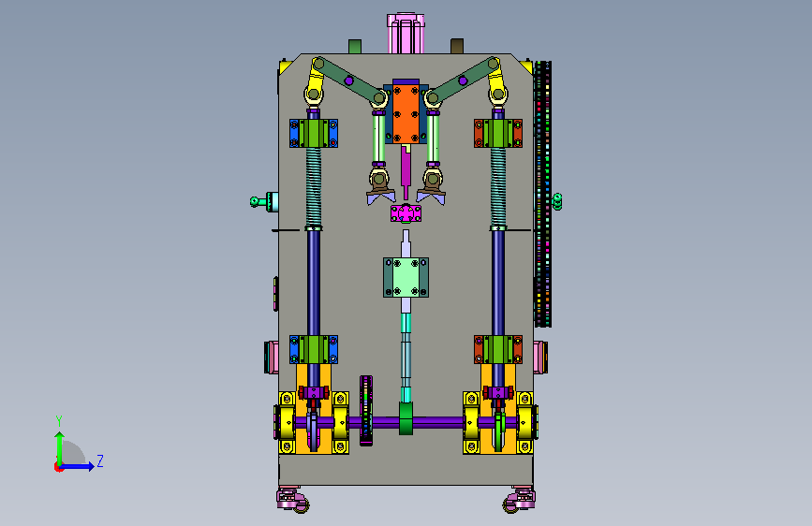
Task: Select the pink motor on top of the machine
Action: coord(406,34)
